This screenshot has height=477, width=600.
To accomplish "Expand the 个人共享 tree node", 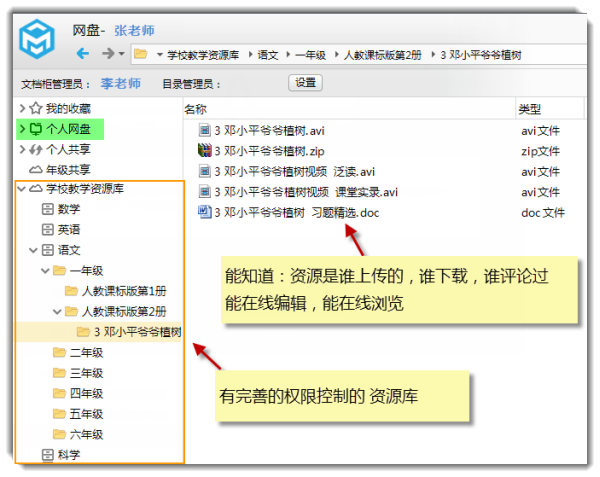I will (x=22, y=149).
